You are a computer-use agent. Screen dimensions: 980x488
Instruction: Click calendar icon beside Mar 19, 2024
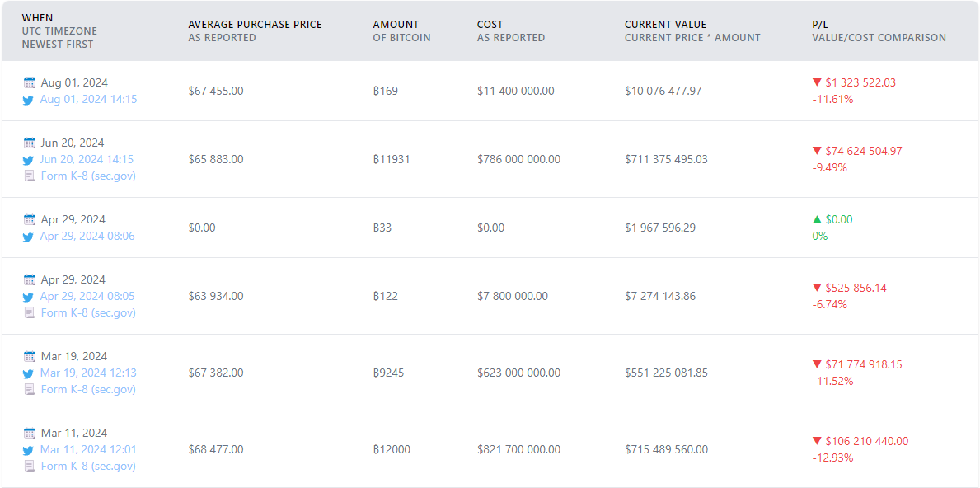click(x=30, y=357)
